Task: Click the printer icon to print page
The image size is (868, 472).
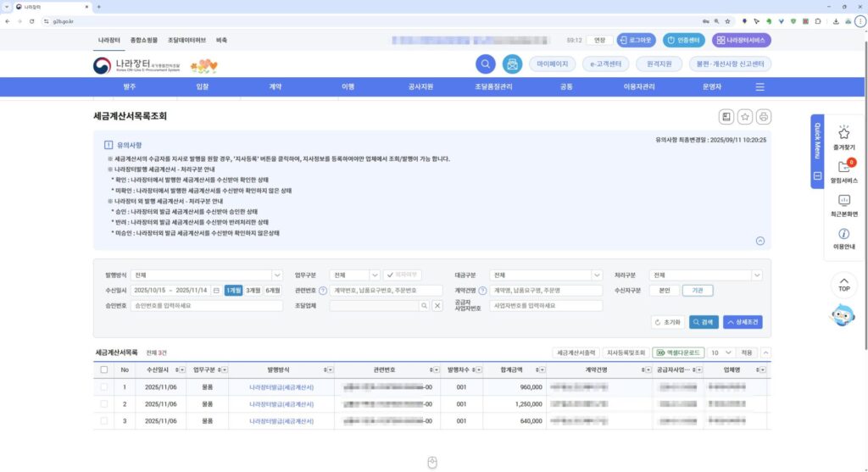Action: (763, 117)
